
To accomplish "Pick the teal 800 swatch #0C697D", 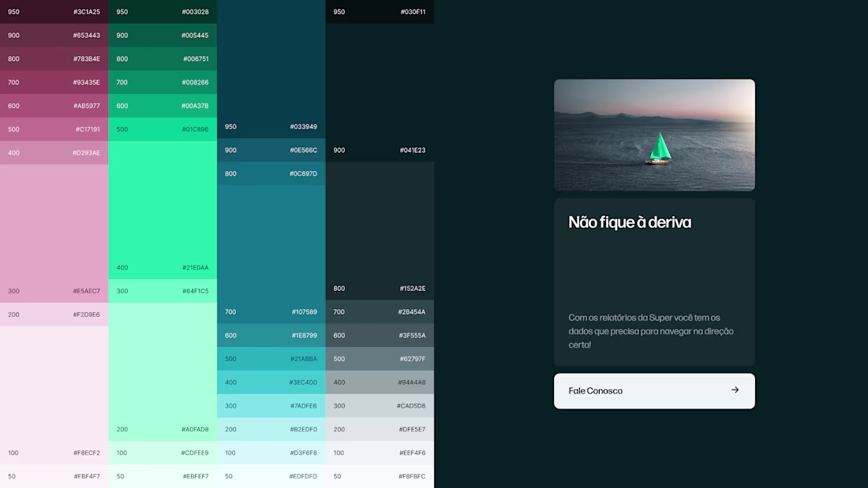I will point(271,173).
